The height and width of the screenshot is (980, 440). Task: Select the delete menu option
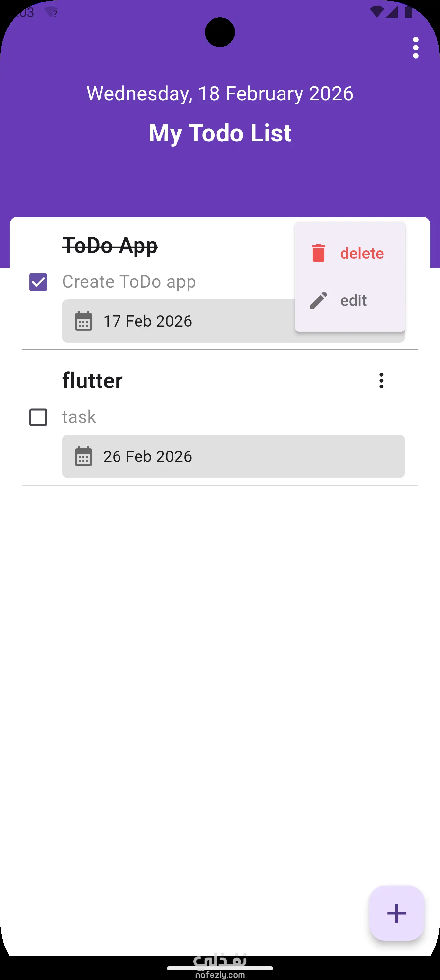(362, 254)
